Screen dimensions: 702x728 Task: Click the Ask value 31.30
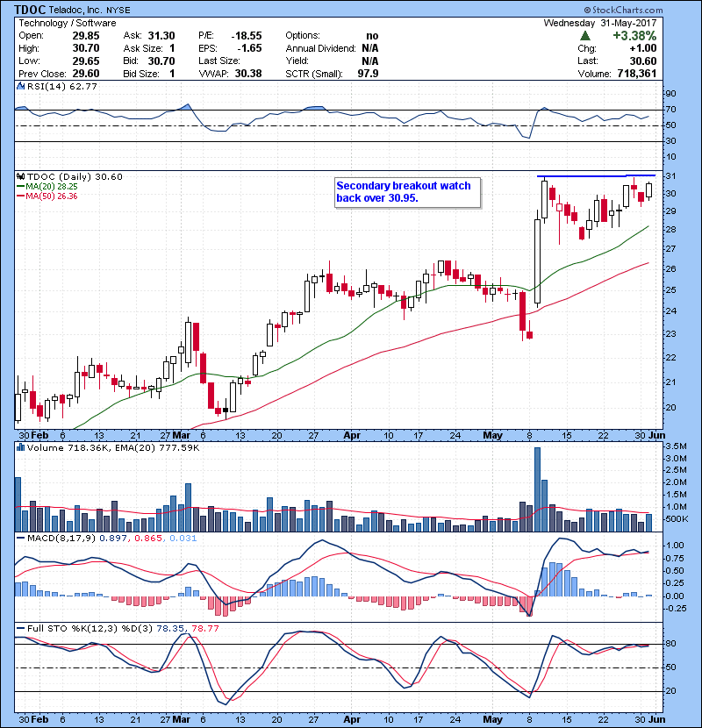click(161, 36)
